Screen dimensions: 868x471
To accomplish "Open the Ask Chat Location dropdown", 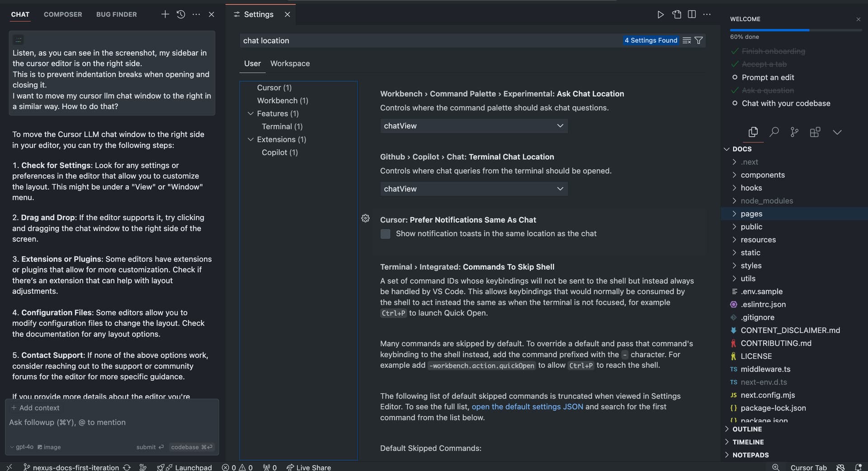I will (474, 126).
